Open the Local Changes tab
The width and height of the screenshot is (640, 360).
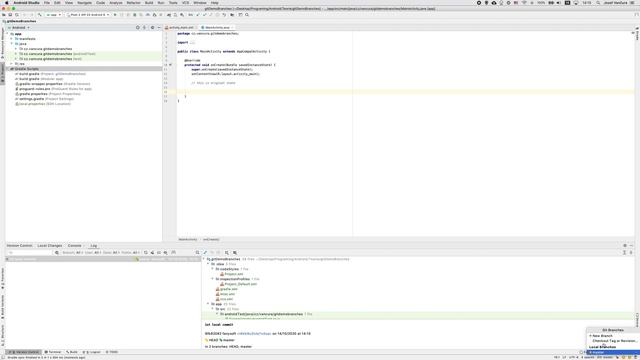[50, 246]
